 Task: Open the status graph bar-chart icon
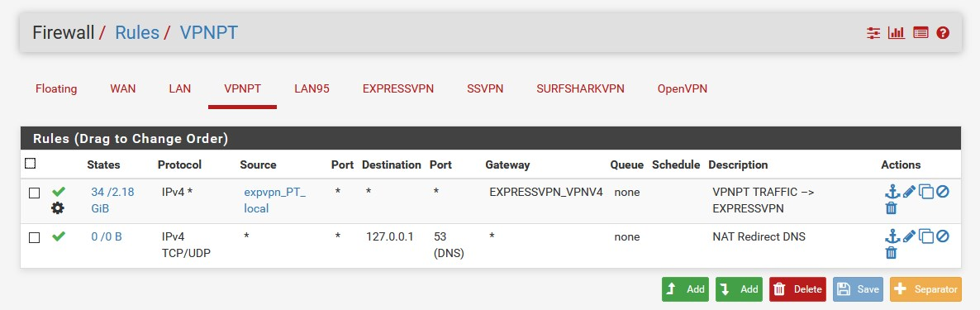(x=897, y=33)
